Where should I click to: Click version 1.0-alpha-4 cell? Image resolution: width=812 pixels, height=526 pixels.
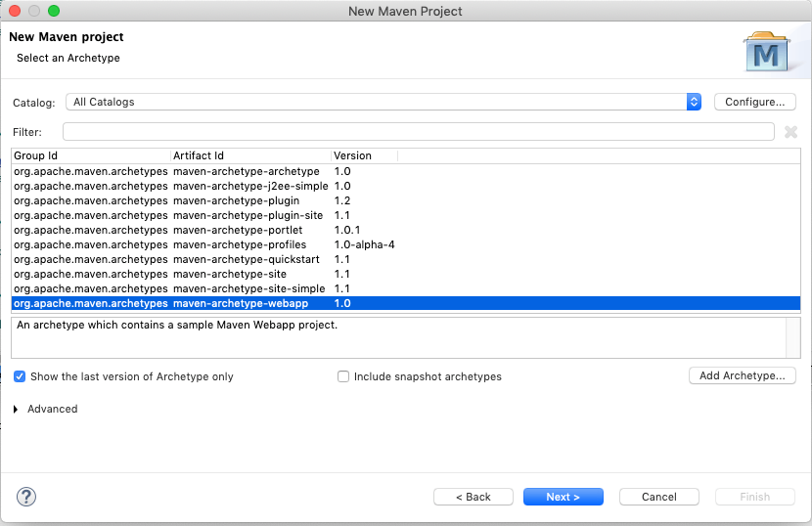[364, 244]
